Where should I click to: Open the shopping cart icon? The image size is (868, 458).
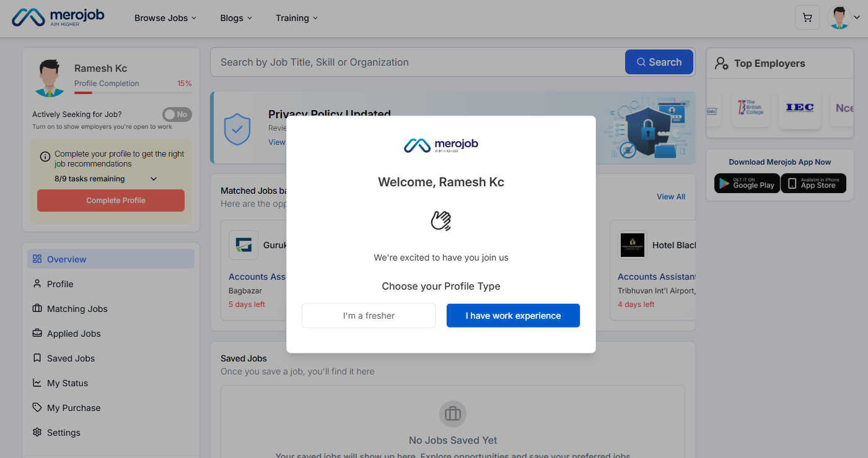click(807, 18)
